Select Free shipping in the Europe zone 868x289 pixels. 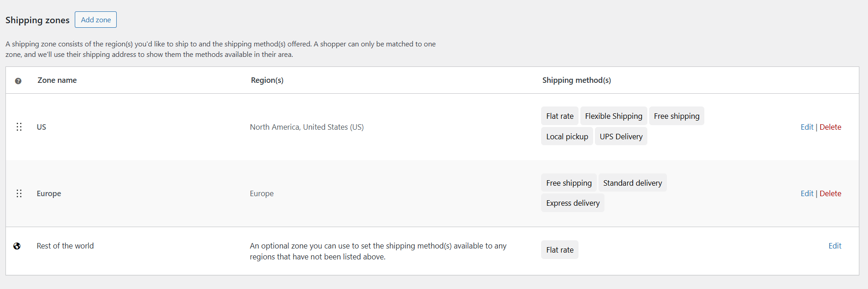568,183
